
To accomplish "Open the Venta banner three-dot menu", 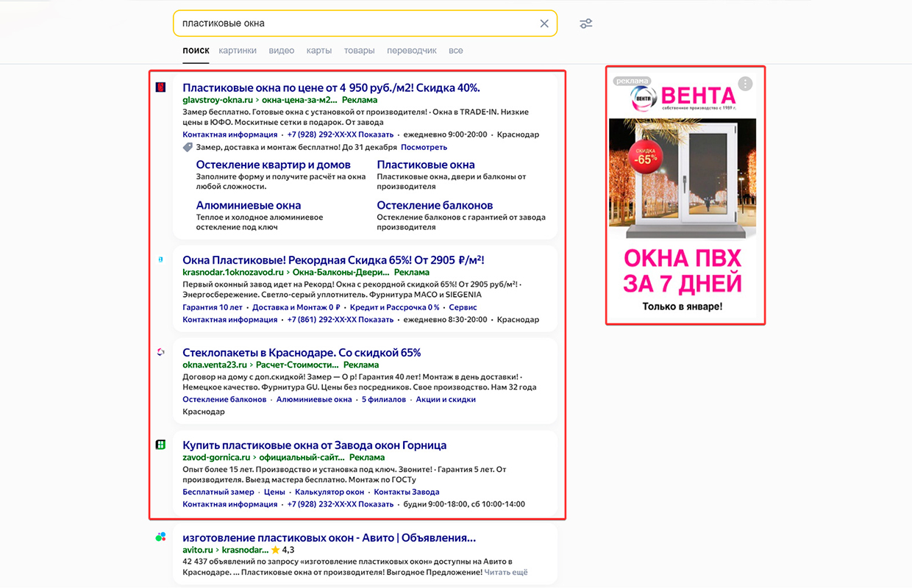I will [x=746, y=84].
